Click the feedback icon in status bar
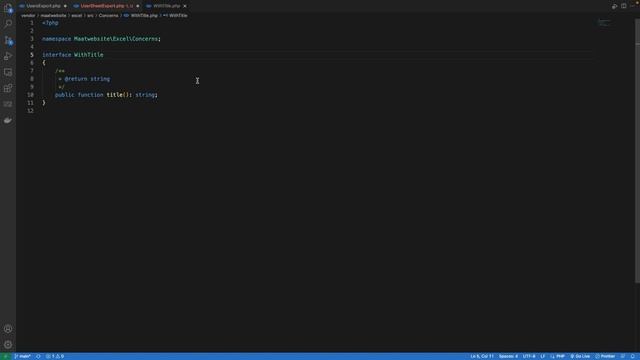Screen dimensions: 640x360 coord(623,356)
